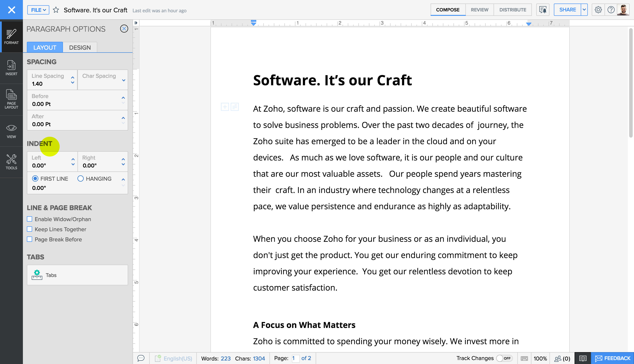Select the FIRST LINE indent radio button
This screenshot has width=634, height=364.
[35, 178]
